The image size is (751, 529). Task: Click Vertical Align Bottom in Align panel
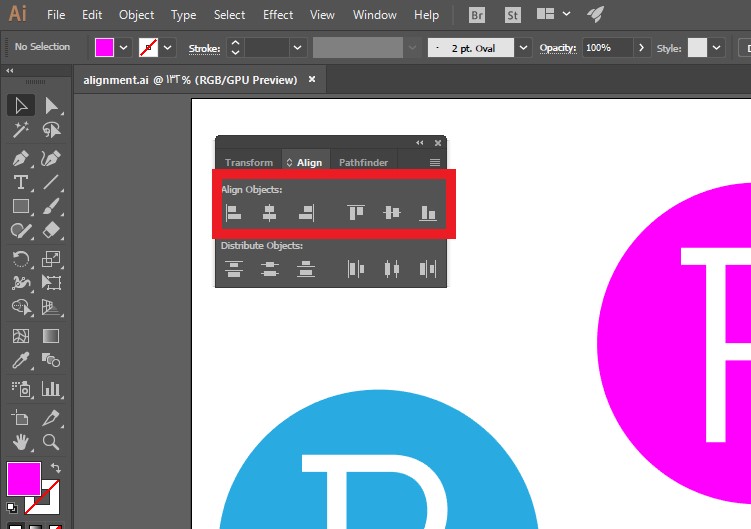click(428, 213)
